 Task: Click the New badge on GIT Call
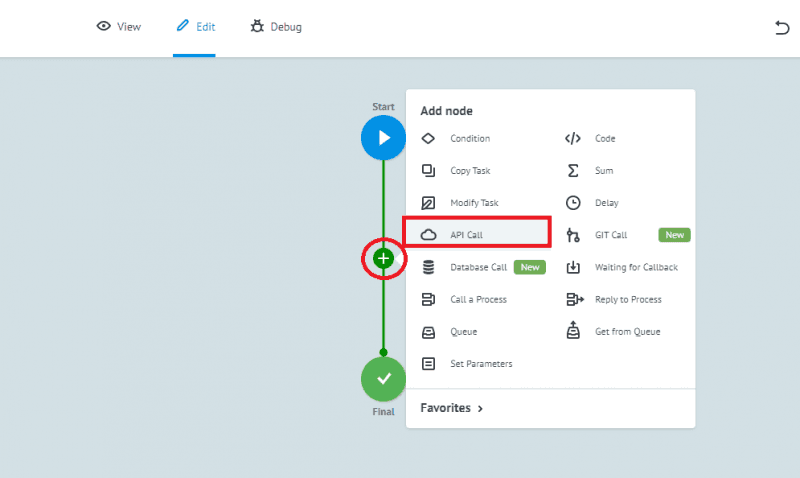click(x=674, y=235)
